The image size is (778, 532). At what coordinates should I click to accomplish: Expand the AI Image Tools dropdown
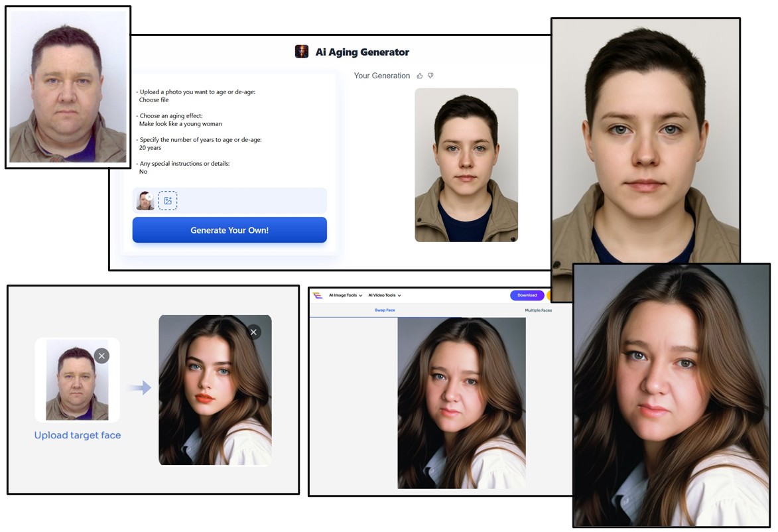click(346, 295)
